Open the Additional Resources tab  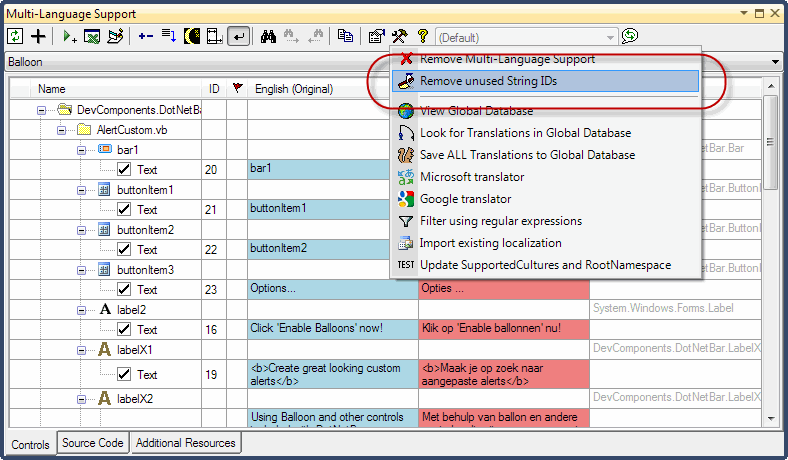click(x=185, y=443)
